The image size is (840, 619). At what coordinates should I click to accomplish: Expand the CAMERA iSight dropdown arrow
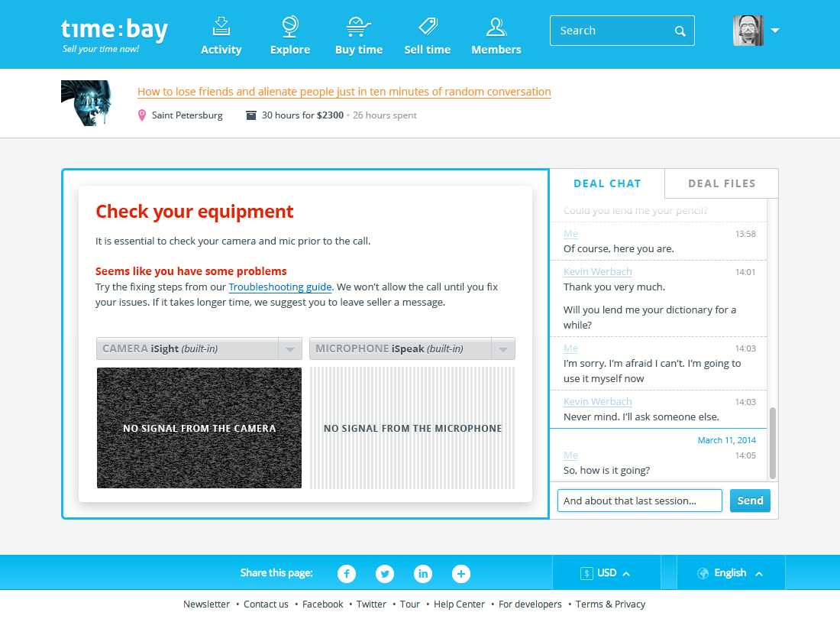pos(290,349)
